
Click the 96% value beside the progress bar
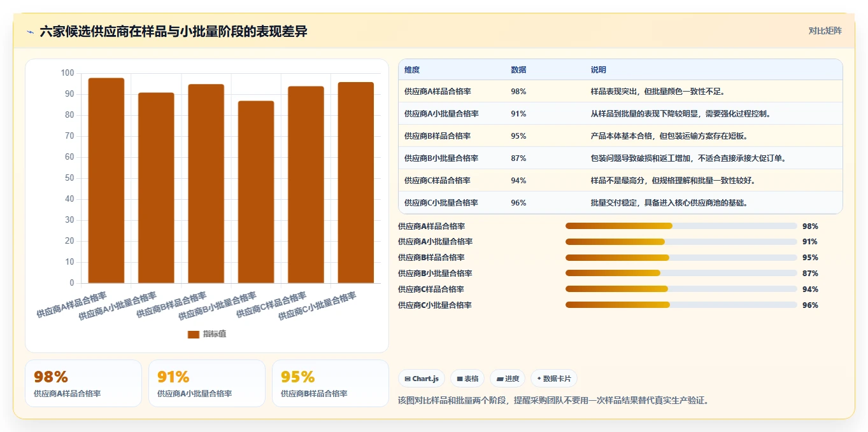click(810, 305)
